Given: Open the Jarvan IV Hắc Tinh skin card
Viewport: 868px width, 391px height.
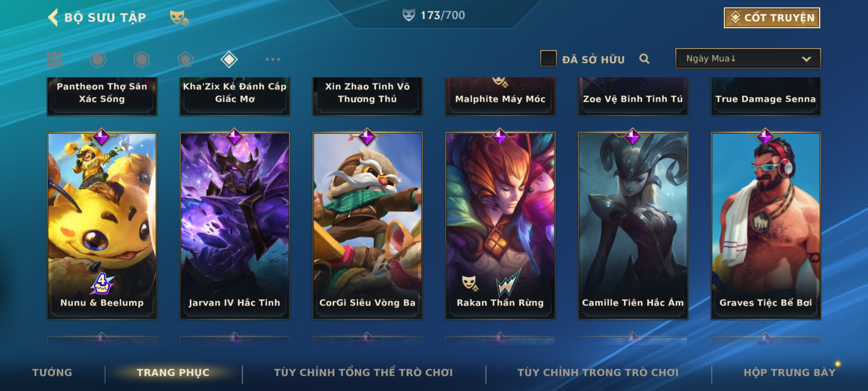Looking at the screenshot, I should click(235, 225).
